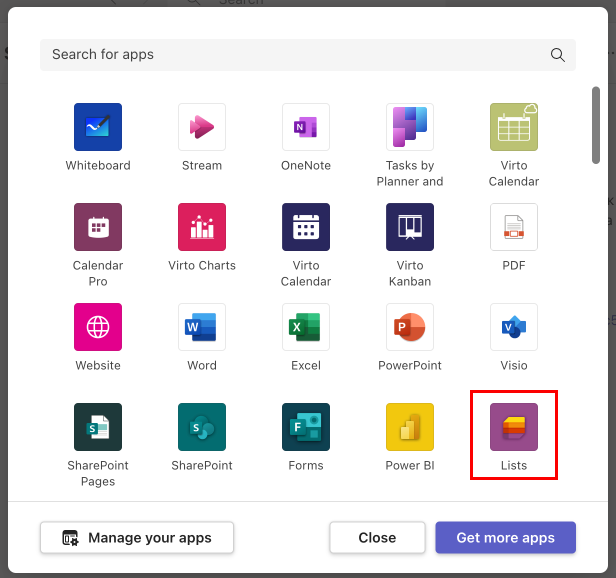Choose the Website app
The height and width of the screenshot is (578, 616).
(98, 327)
